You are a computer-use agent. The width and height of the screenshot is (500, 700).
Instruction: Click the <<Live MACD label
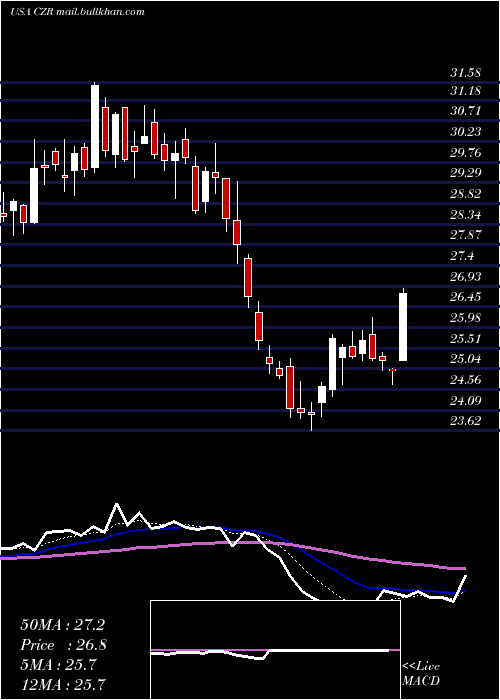421,674
